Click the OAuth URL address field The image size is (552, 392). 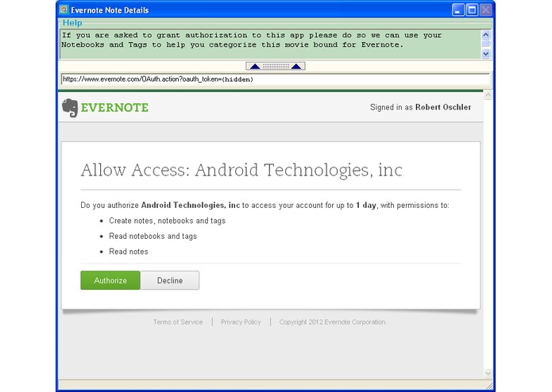coord(276,79)
